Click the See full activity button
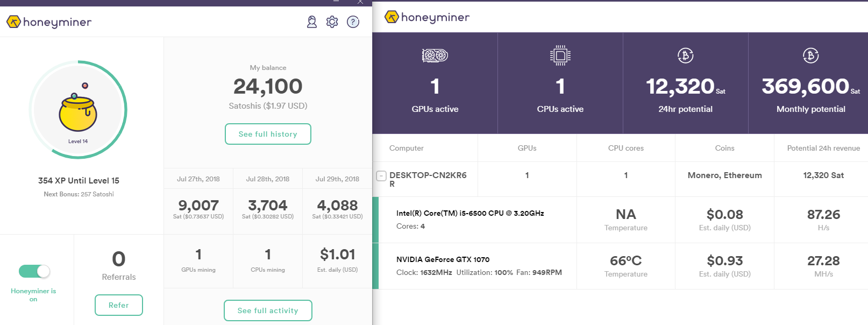Screen dimensions: 868x325 coord(268,310)
